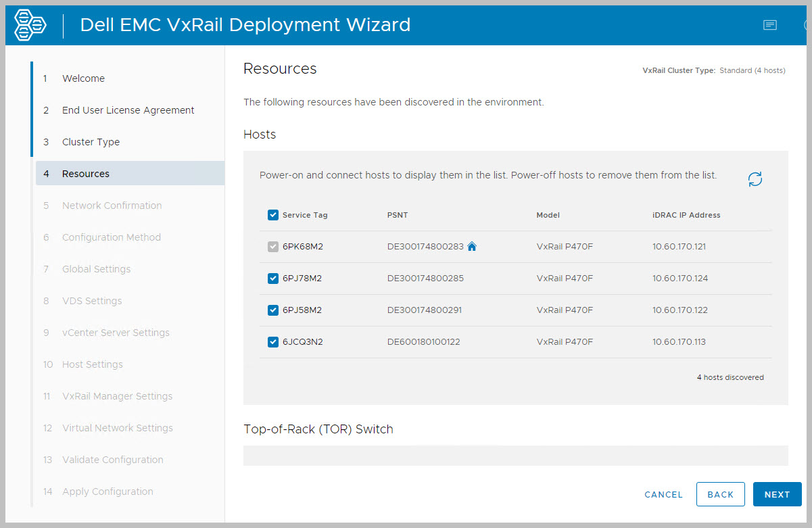Toggle the select-all Service Tag checkbox

click(273, 215)
